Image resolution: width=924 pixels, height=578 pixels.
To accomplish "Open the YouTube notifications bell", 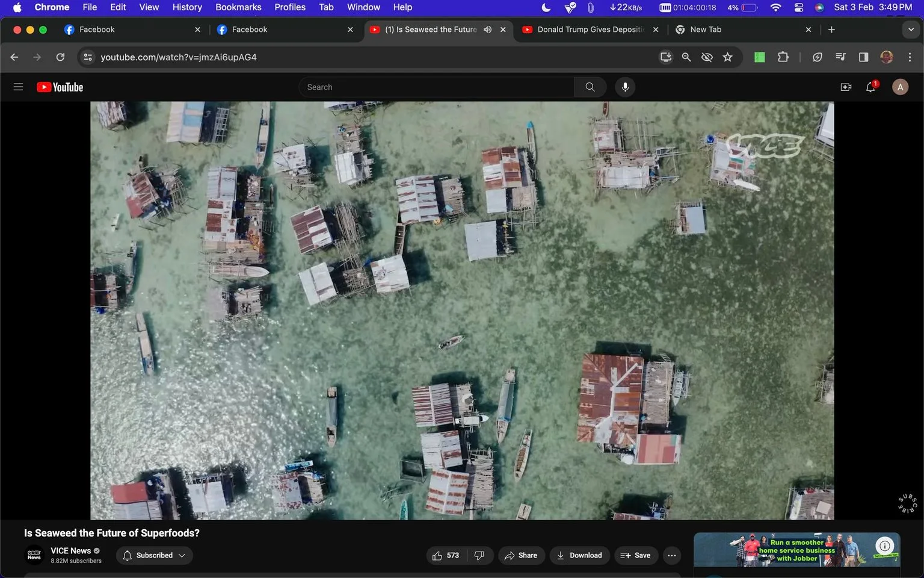I will [x=870, y=87].
